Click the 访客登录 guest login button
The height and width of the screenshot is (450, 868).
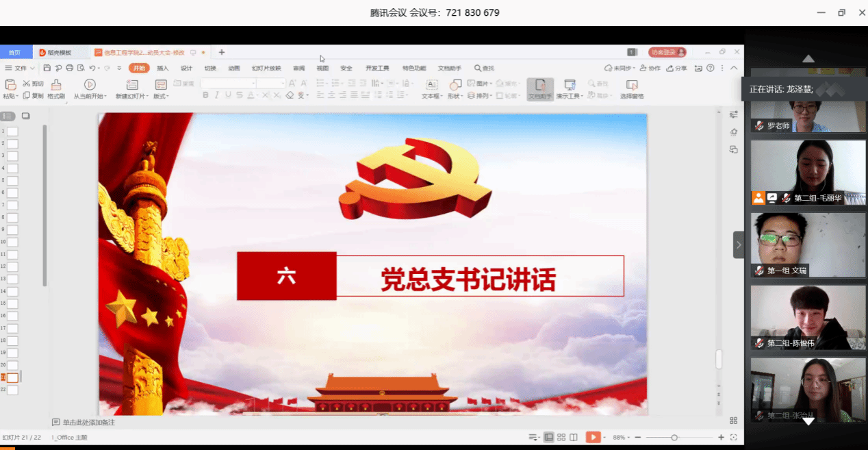coord(667,52)
